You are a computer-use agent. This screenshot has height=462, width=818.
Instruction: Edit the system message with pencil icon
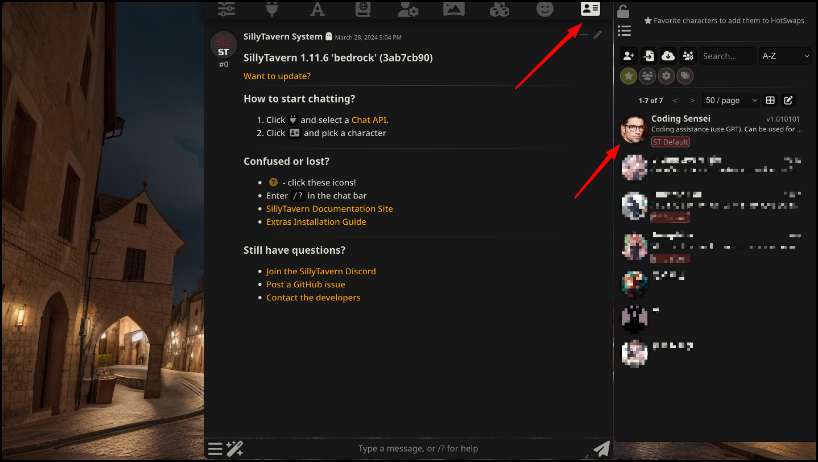tap(597, 35)
